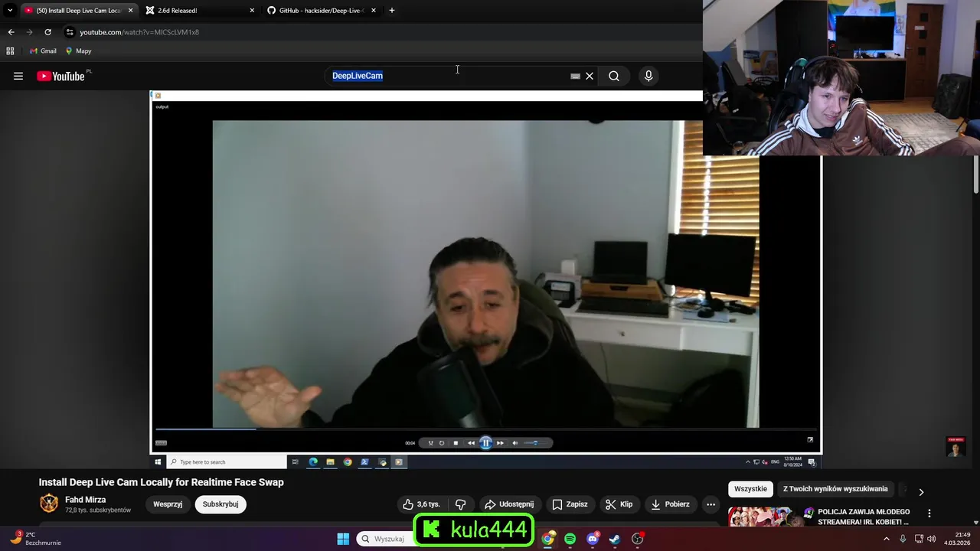Adjust volume slider in recorded Media Player
Viewport: 980px width, 551px height.
pyautogui.click(x=535, y=443)
